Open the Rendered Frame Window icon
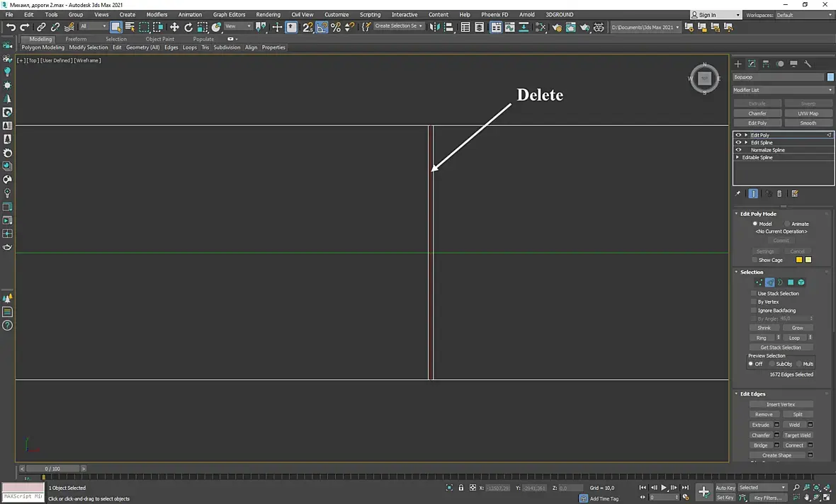The width and height of the screenshot is (836, 504). click(571, 27)
